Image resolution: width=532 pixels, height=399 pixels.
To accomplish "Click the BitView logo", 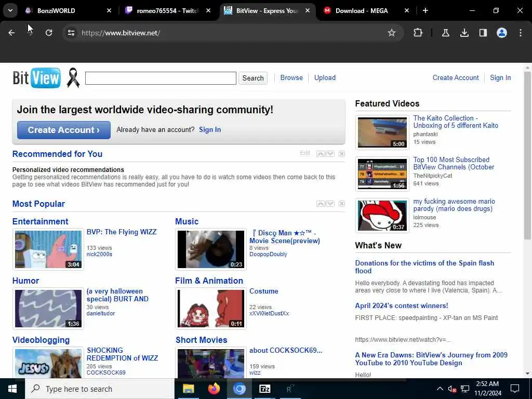I will [x=37, y=78].
